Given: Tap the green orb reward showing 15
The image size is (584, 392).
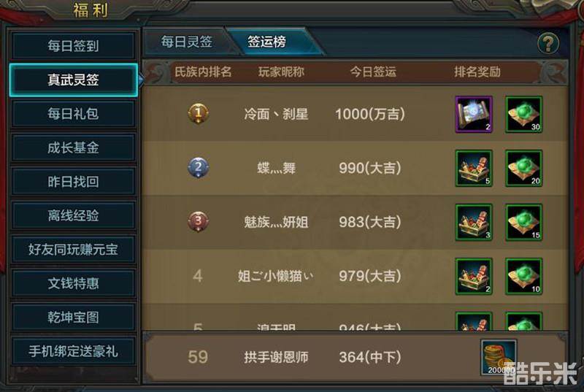Looking at the screenshot, I should [x=523, y=222].
